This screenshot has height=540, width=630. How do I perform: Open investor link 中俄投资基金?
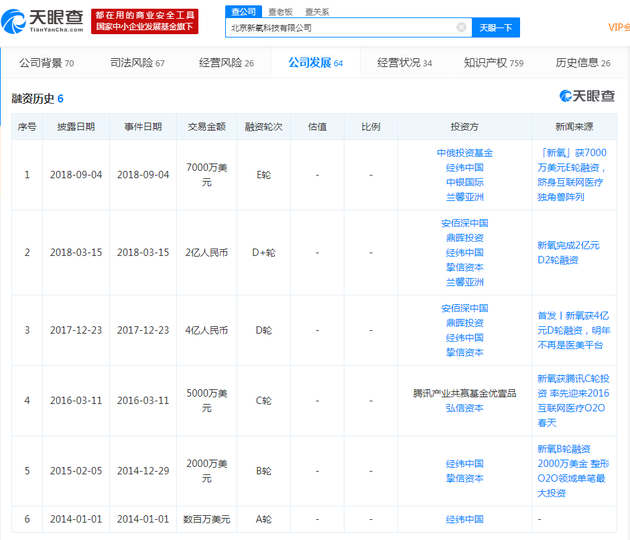[x=464, y=153]
